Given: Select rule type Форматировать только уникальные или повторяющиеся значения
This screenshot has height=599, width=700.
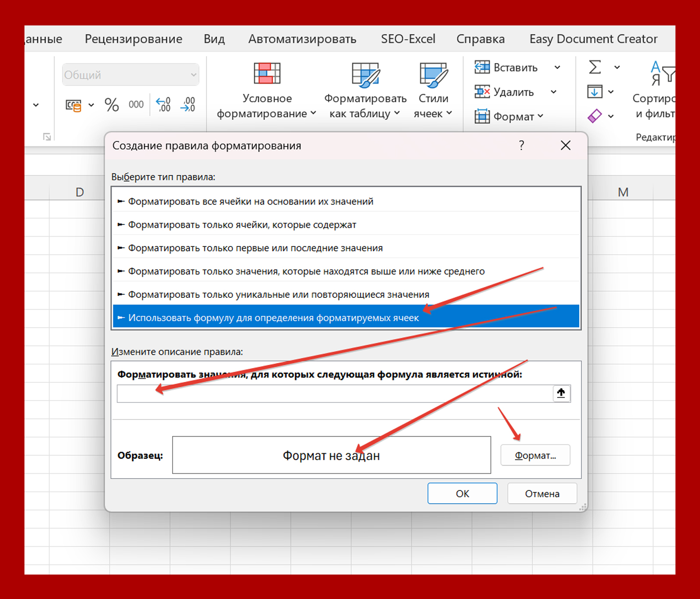Looking at the screenshot, I should pyautogui.click(x=346, y=294).
